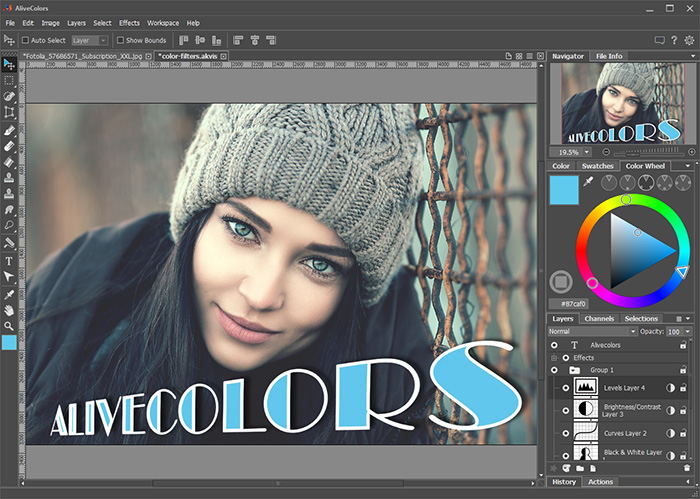Click the new adjustment layer icon
This screenshot has height=499, width=700.
(567, 468)
